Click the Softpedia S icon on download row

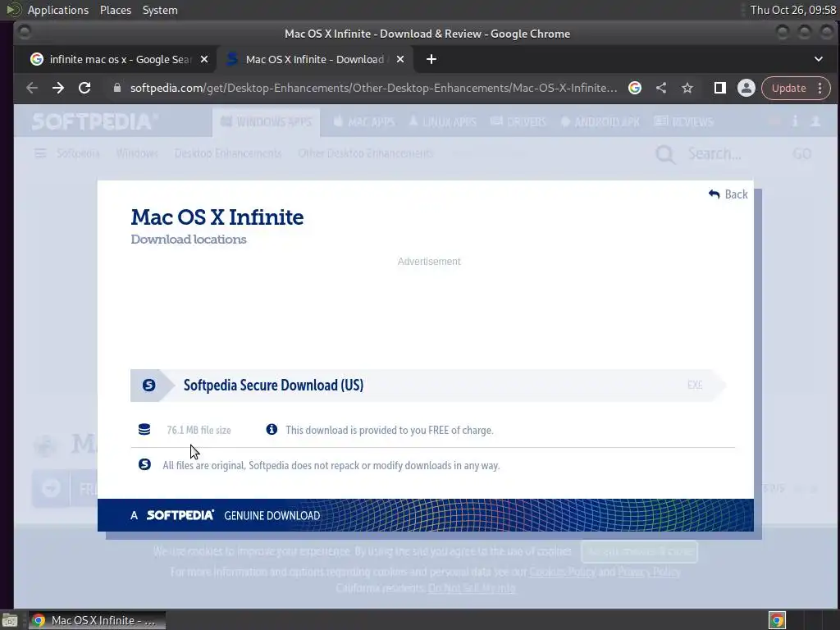[x=149, y=386]
